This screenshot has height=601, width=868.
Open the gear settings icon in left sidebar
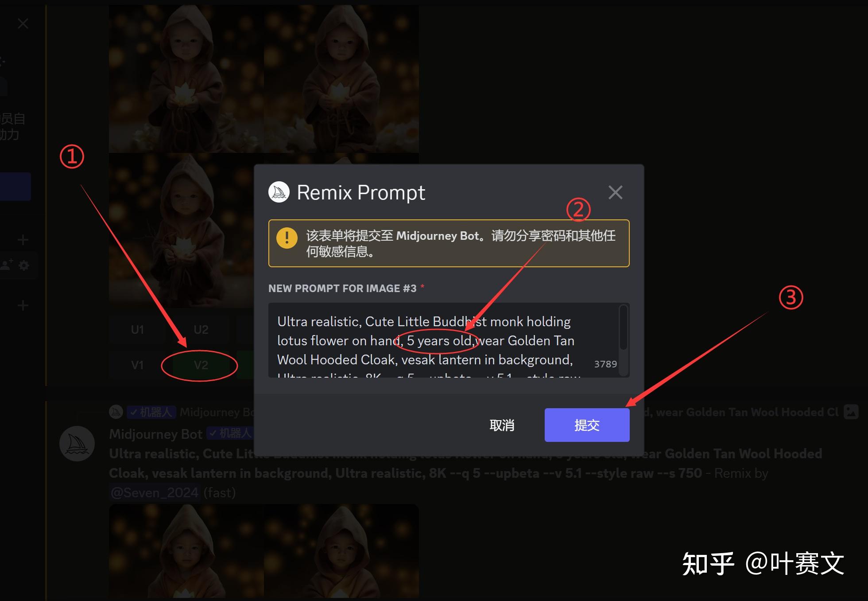24,265
